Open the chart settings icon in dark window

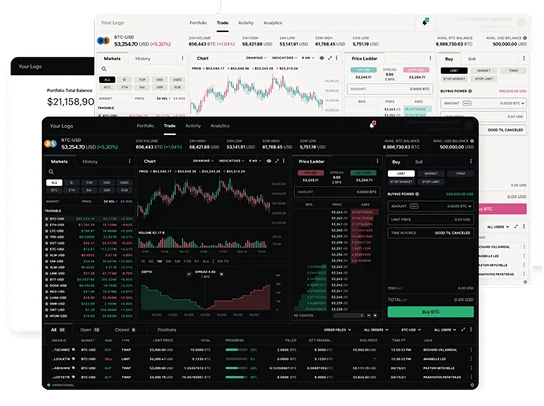269,161
